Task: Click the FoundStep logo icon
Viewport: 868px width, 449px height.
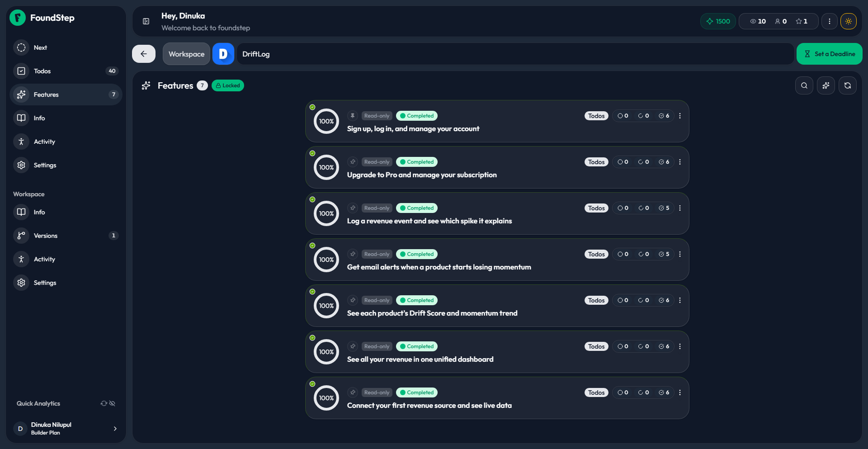Action: click(x=18, y=18)
